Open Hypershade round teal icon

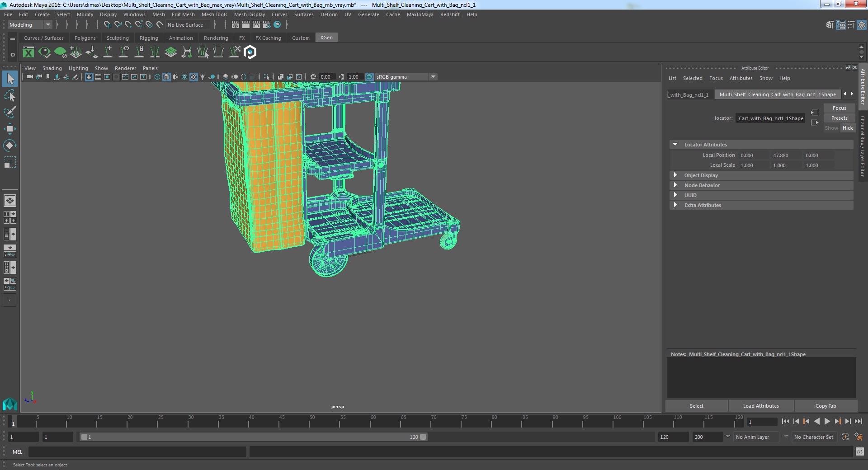coord(278,25)
